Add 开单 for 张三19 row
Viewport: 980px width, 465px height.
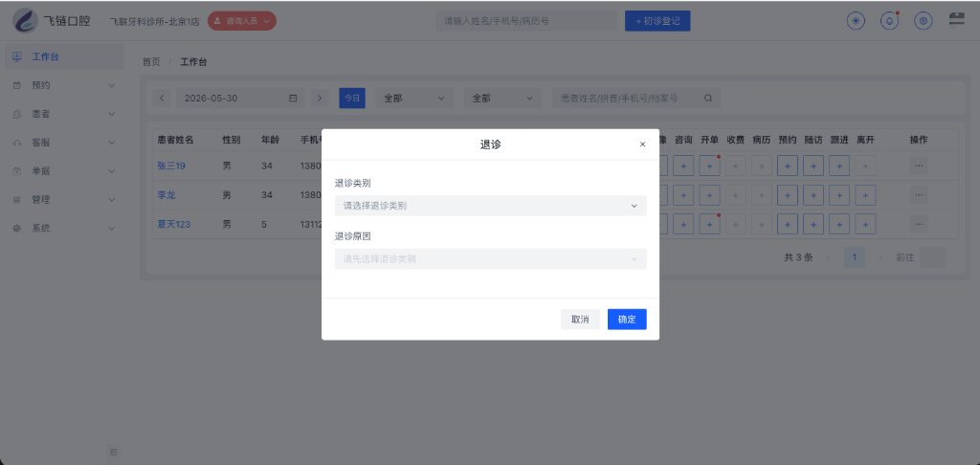tap(709, 166)
